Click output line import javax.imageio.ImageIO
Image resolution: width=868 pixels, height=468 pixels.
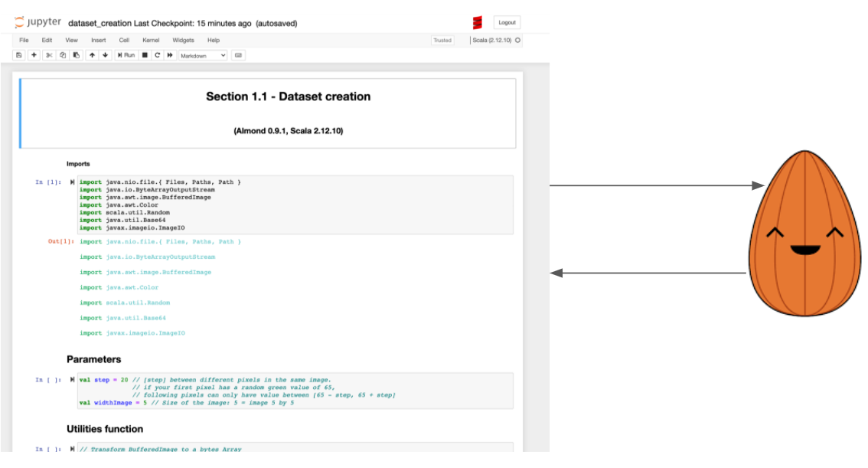[x=132, y=333]
